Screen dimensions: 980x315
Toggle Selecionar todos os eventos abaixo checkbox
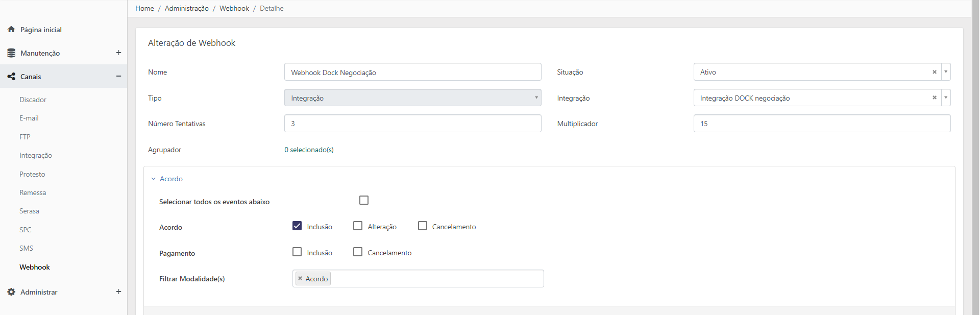[364, 200]
